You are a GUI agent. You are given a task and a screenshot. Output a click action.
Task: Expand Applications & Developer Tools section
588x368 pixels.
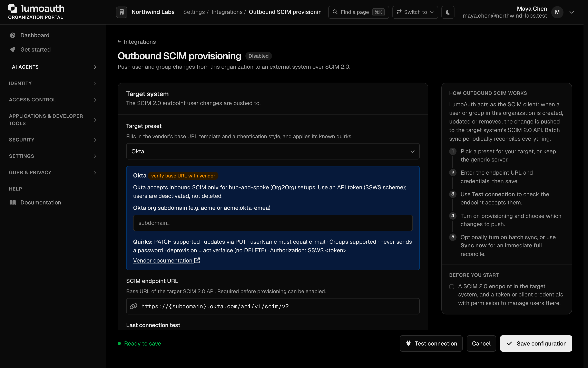coord(53,120)
